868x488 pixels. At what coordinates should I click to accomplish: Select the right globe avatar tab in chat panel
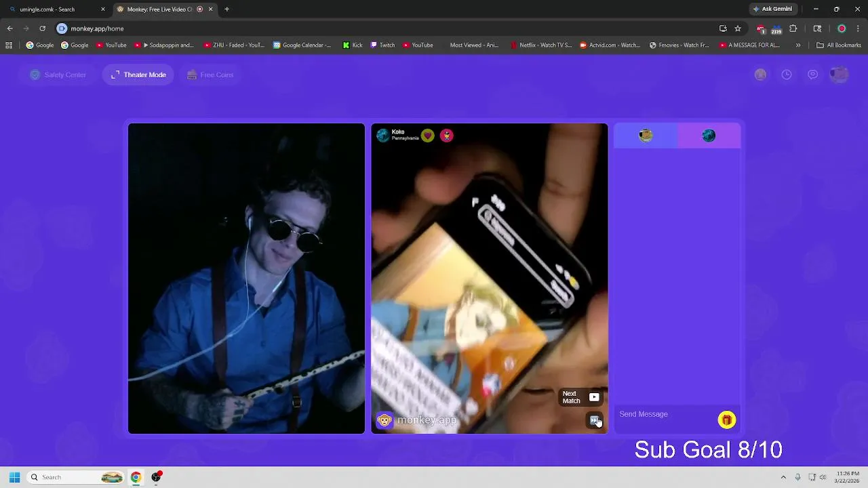709,136
